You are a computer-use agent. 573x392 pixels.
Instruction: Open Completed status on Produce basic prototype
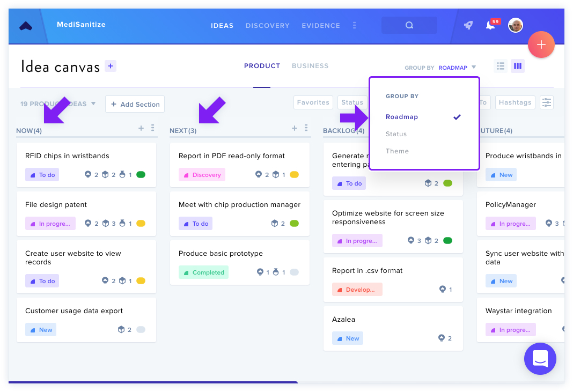pos(203,272)
